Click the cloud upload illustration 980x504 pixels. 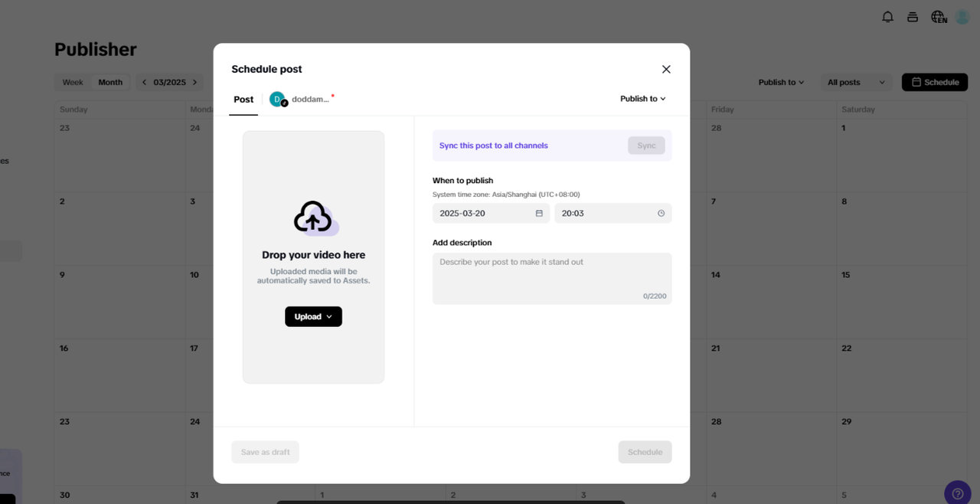point(313,218)
